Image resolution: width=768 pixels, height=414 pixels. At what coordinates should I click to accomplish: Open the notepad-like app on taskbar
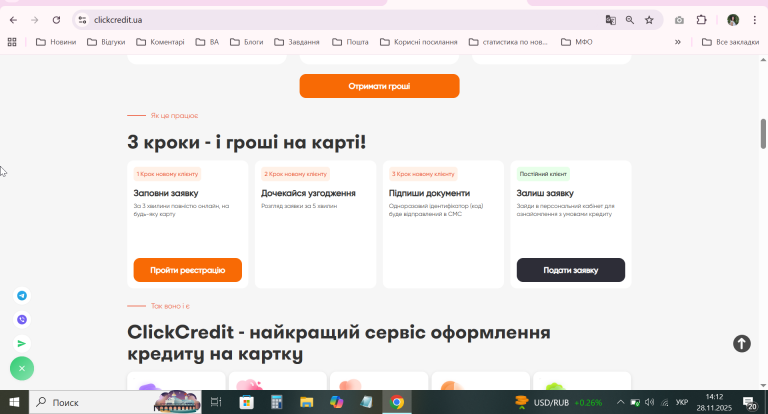pos(366,402)
